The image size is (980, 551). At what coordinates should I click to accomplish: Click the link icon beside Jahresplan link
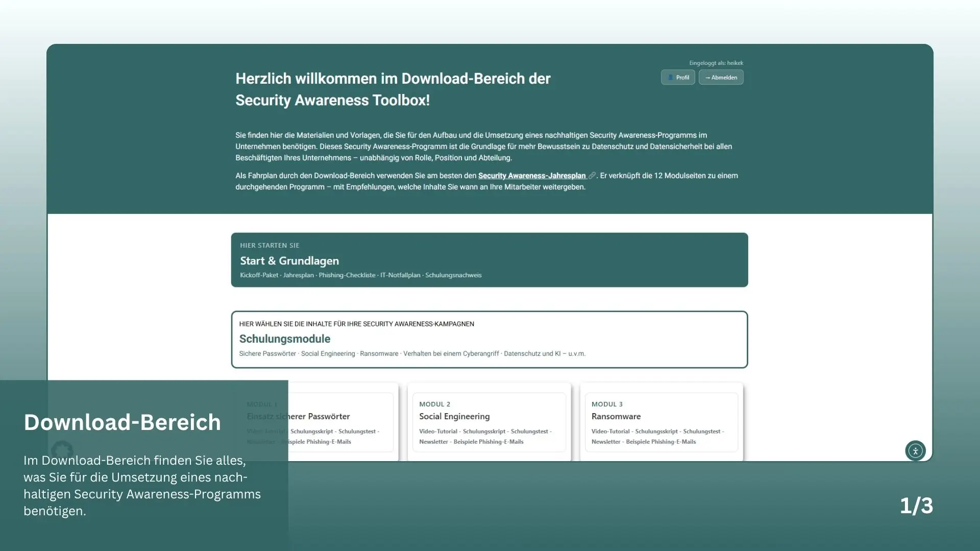pos(592,176)
